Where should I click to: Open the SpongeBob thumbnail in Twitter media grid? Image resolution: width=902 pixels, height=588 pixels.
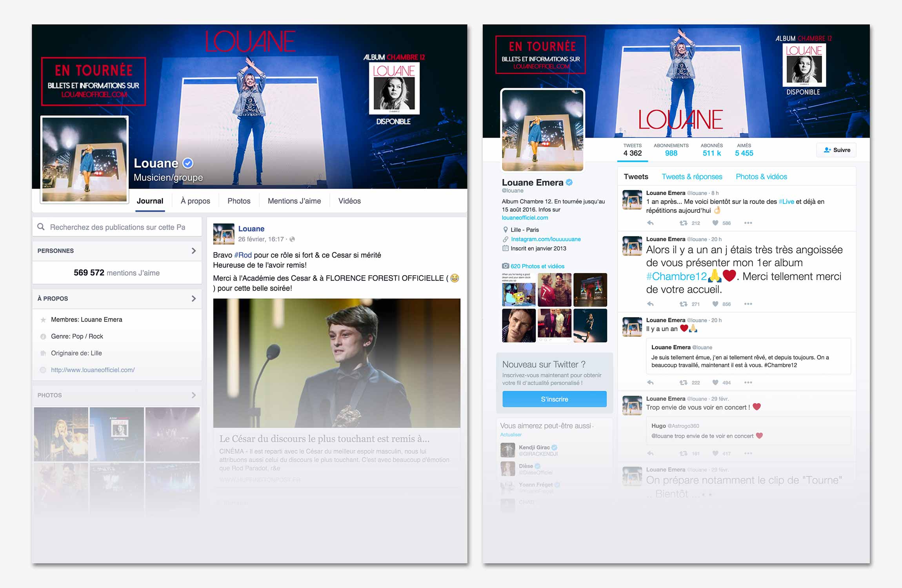(518, 290)
